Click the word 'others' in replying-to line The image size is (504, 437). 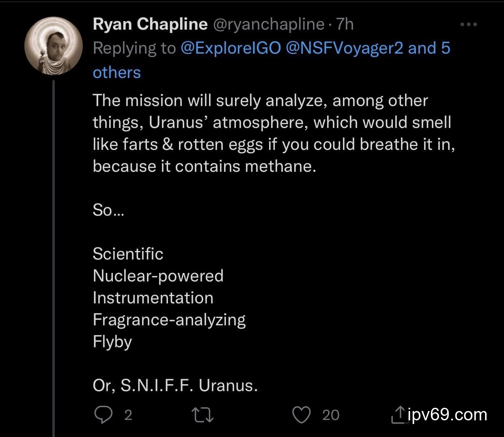117,72
